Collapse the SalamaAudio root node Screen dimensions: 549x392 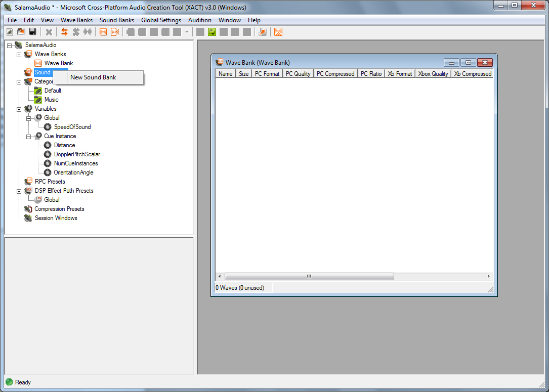pyautogui.click(x=9, y=46)
